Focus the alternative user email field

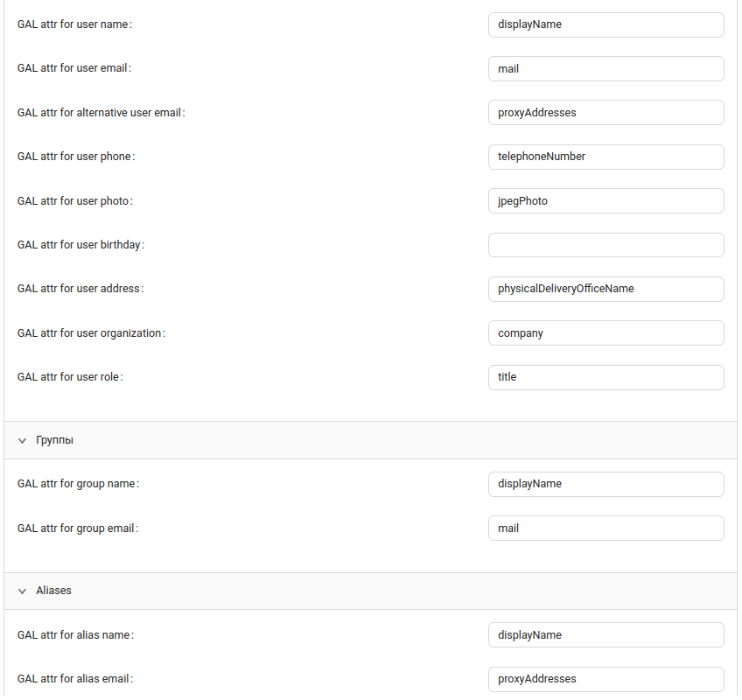tap(605, 113)
